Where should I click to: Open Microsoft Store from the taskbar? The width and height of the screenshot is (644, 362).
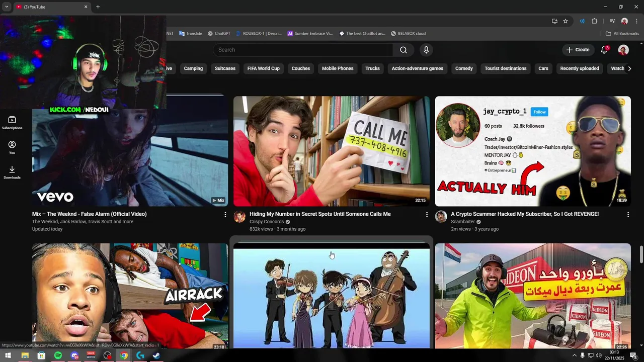41,355
